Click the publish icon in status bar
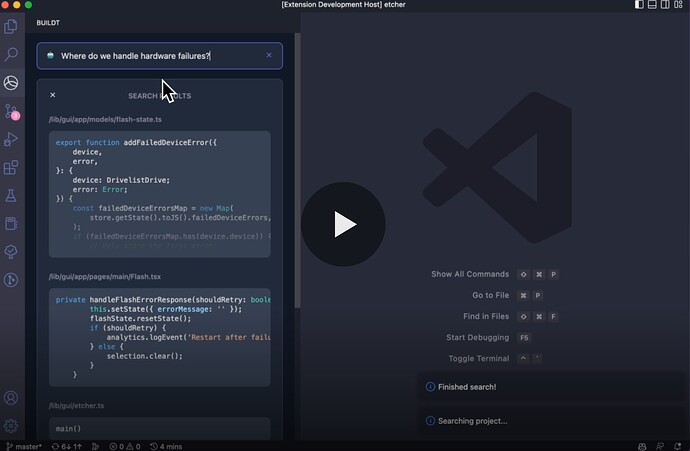 pyautogui.click(x=95, y=446)
